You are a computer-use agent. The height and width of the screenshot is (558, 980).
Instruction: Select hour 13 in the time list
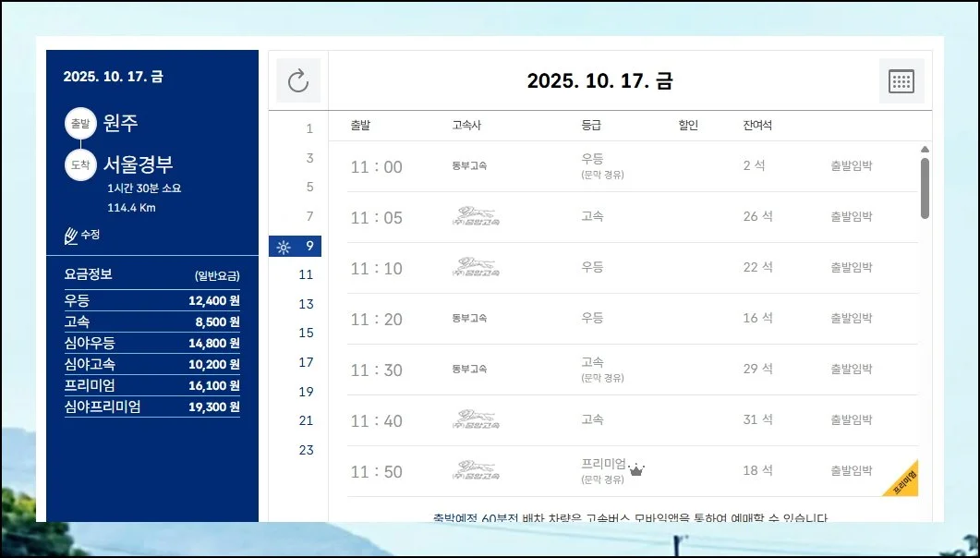tap(306, 304)
